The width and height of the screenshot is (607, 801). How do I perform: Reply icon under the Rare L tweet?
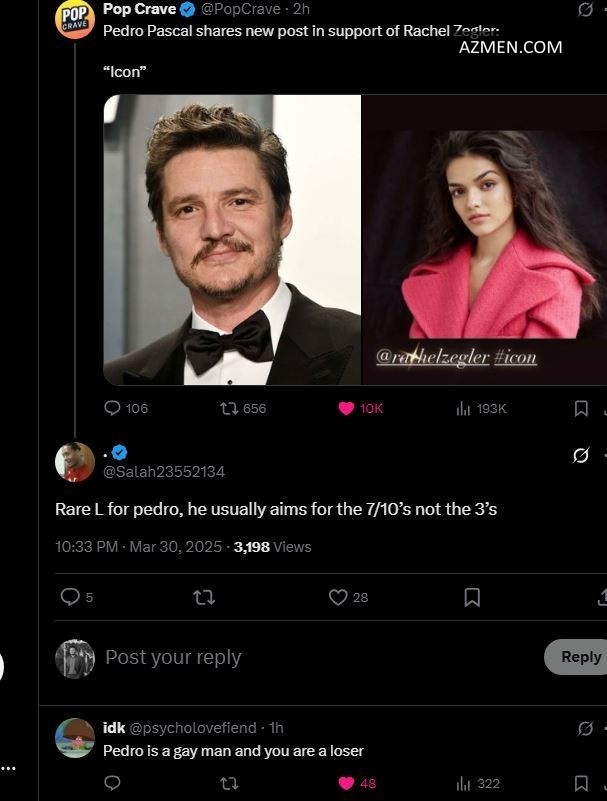coord(70,597)
